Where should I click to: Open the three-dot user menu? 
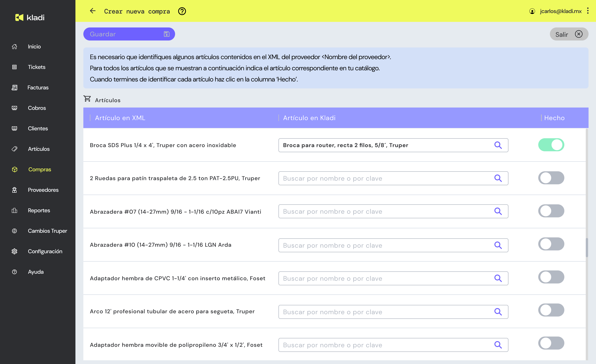coord(588,11)
